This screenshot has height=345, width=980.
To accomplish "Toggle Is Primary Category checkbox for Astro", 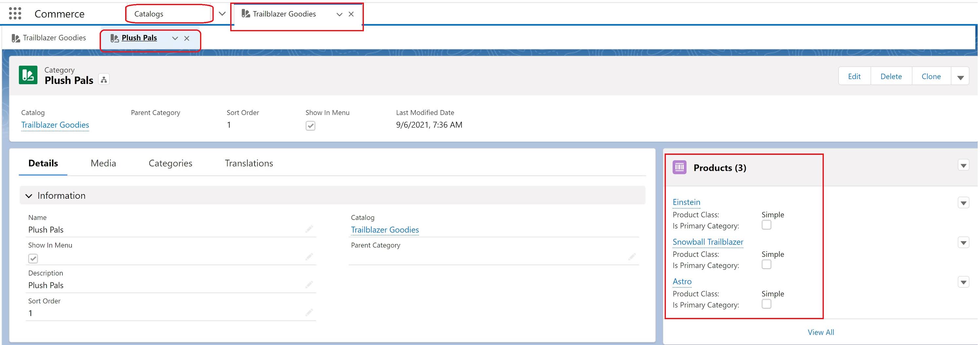I will [x=766, y=304].
